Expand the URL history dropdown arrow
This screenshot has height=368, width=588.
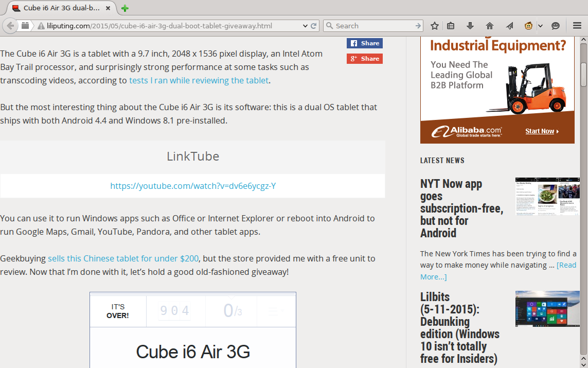305,26
